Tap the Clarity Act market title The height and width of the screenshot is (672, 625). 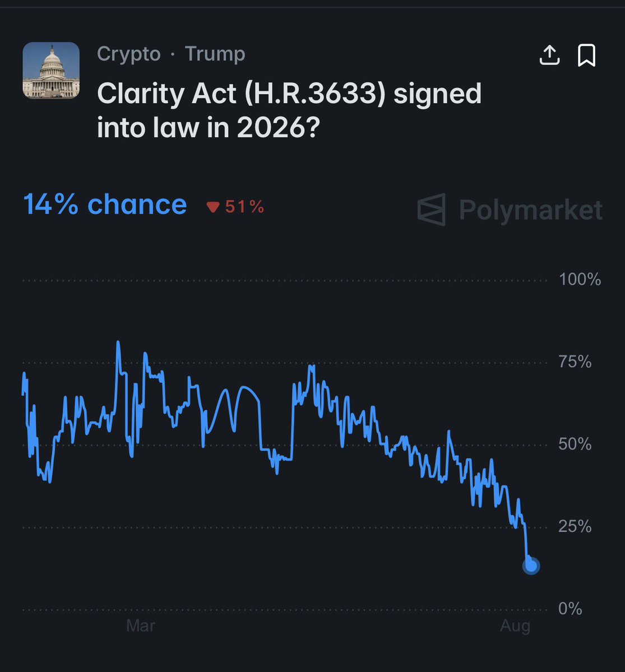coord(289,110)
